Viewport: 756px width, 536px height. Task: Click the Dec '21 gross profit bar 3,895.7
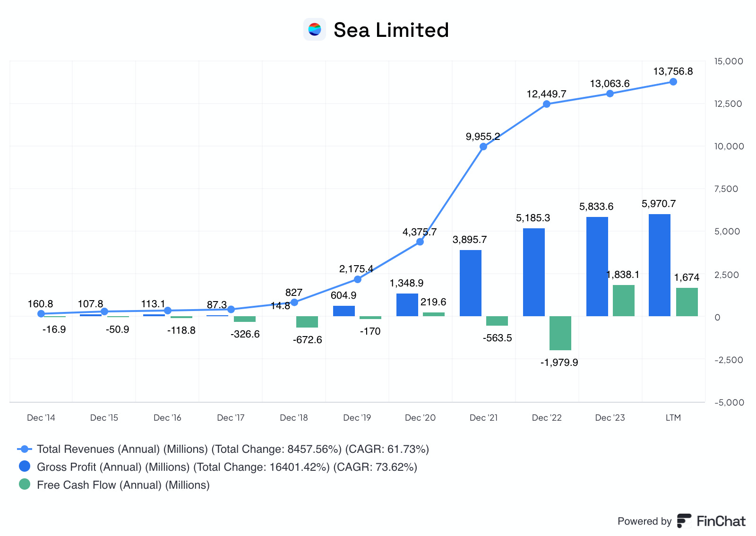point(471,283)
